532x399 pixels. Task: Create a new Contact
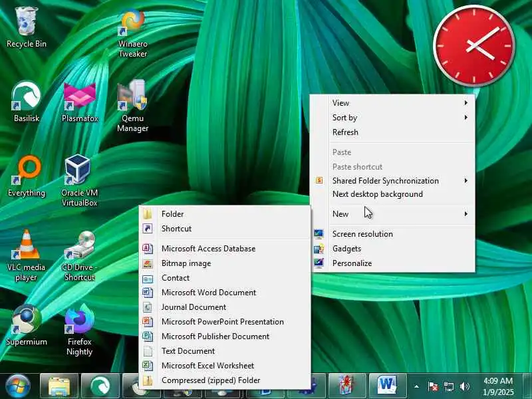[x=225, y=277]
